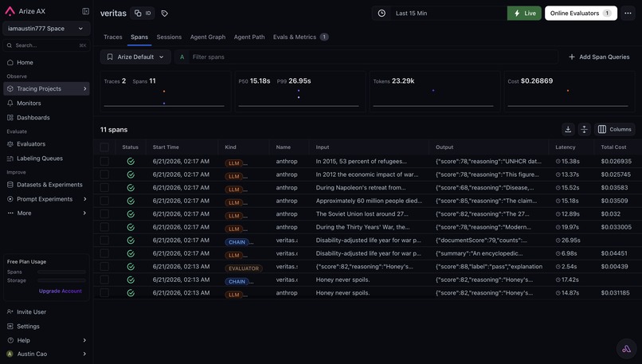Sort by Latency column header
The image size is (642, 364).
[x=565, y=147]
